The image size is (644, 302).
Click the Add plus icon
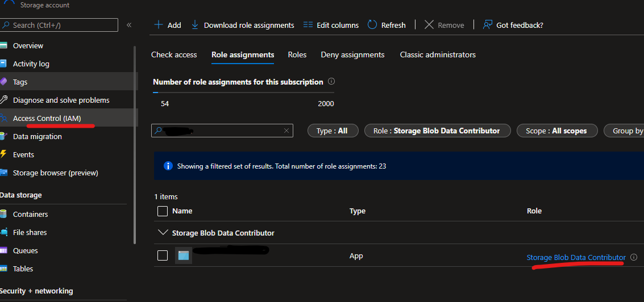click(159, 25)
